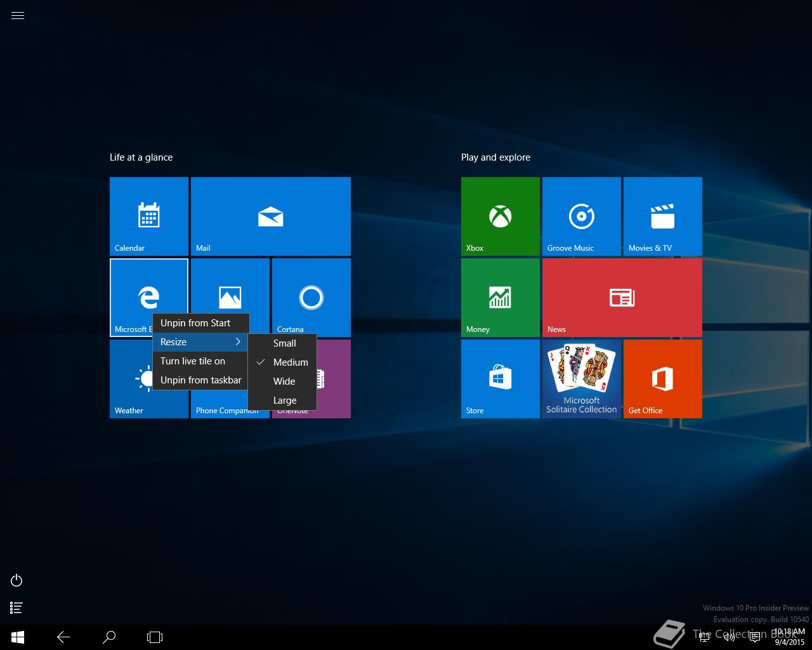Viewport: 812px width, 650px height.
Task: Click the Power button icon
Action: (17, 580)
